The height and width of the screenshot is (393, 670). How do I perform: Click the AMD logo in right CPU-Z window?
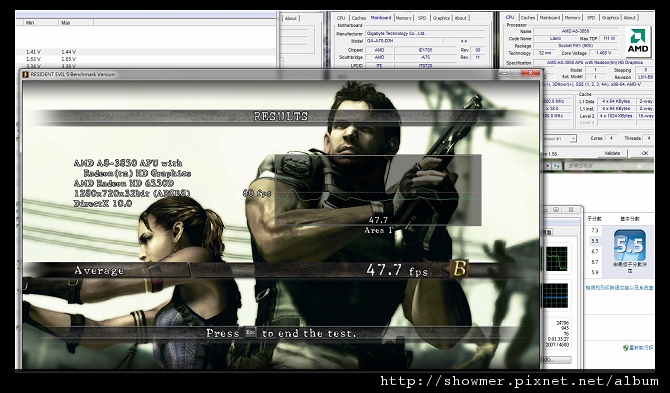638,42
